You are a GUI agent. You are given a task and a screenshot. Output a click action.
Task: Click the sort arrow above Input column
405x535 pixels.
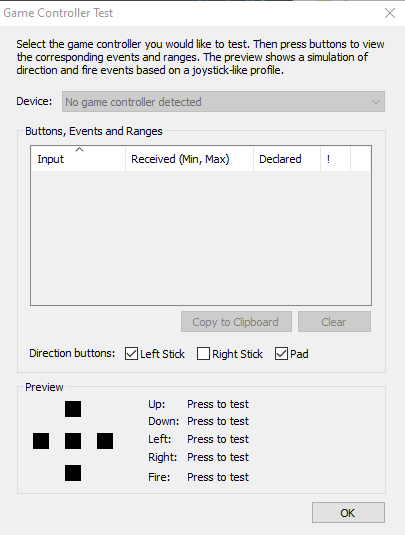(79, 149)
